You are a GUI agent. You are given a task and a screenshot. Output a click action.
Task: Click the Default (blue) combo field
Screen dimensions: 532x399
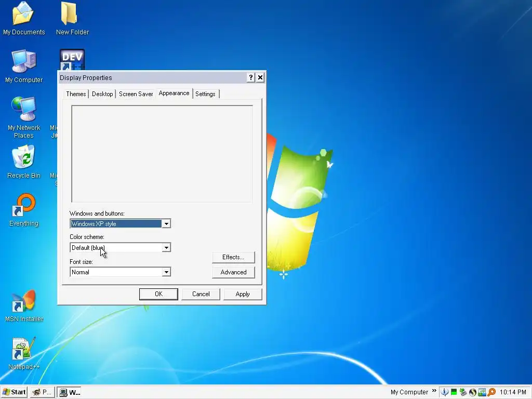tap(120, 248)
